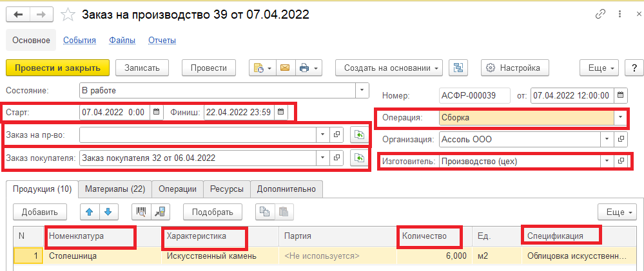Select the Искусственный камень cell
The width and height of the screenshot is (644, 271).
[220, 256]
